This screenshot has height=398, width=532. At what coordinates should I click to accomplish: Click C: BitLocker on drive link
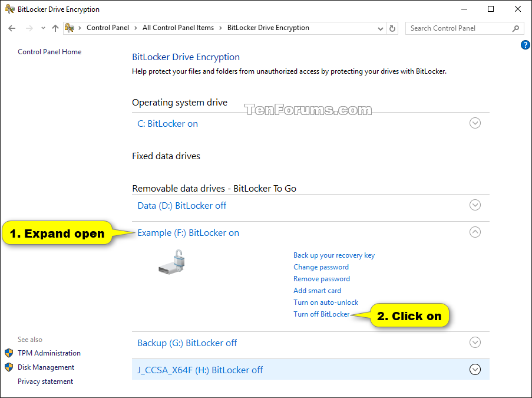(x=167, y=124)
